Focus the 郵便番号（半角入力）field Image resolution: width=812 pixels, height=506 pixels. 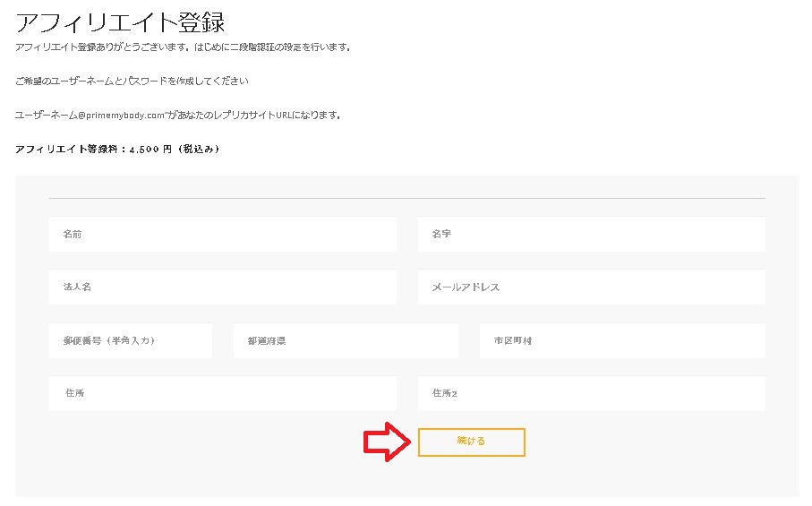click(x=131, y=341)
